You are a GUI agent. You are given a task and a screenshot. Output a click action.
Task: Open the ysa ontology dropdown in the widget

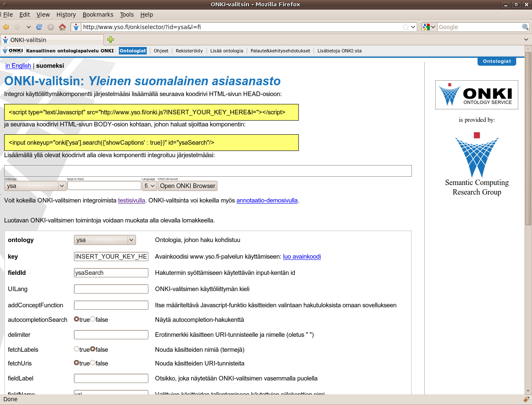35,186
